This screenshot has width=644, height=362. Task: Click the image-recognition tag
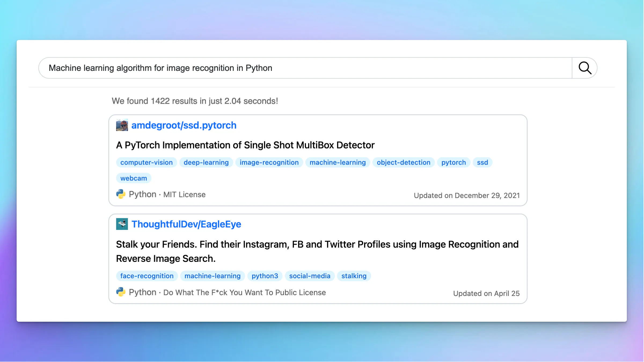[269, 162]
